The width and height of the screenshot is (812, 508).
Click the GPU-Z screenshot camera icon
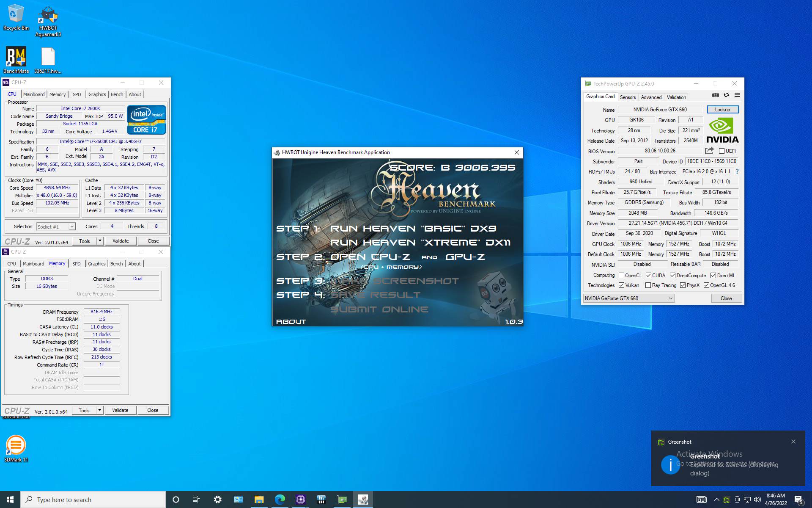click(x=715, y=95)
